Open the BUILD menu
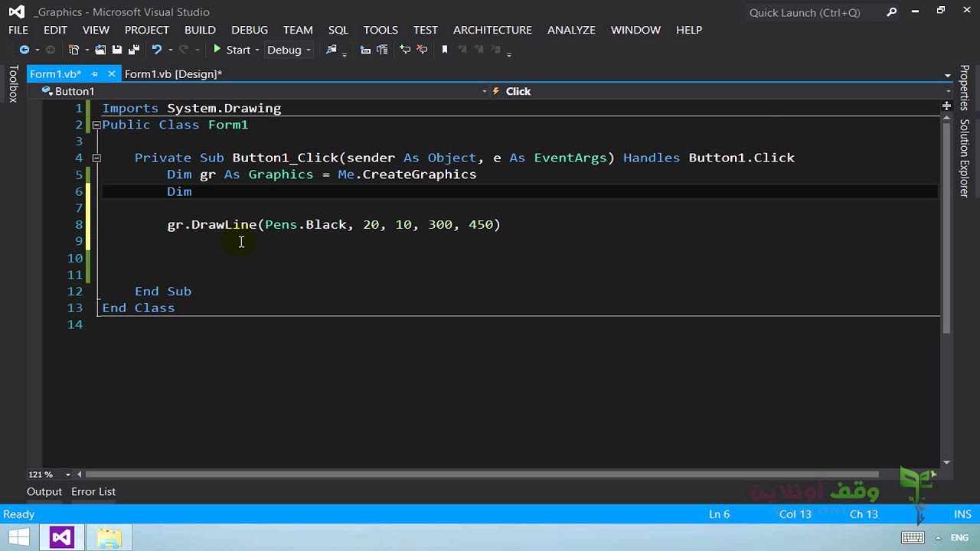The width and height of the screenshot is (980, 551). (200, 30)
